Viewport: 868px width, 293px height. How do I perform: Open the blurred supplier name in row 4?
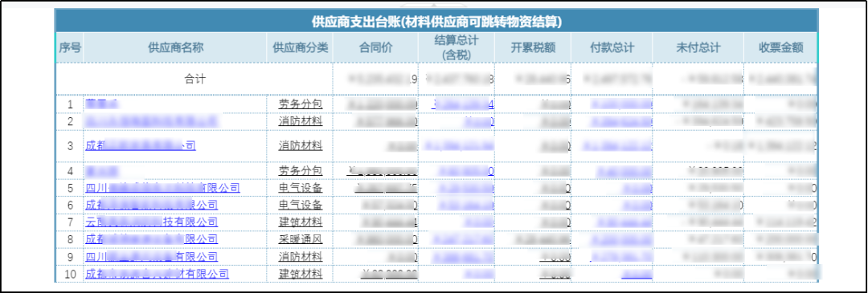tap(102, 171)
